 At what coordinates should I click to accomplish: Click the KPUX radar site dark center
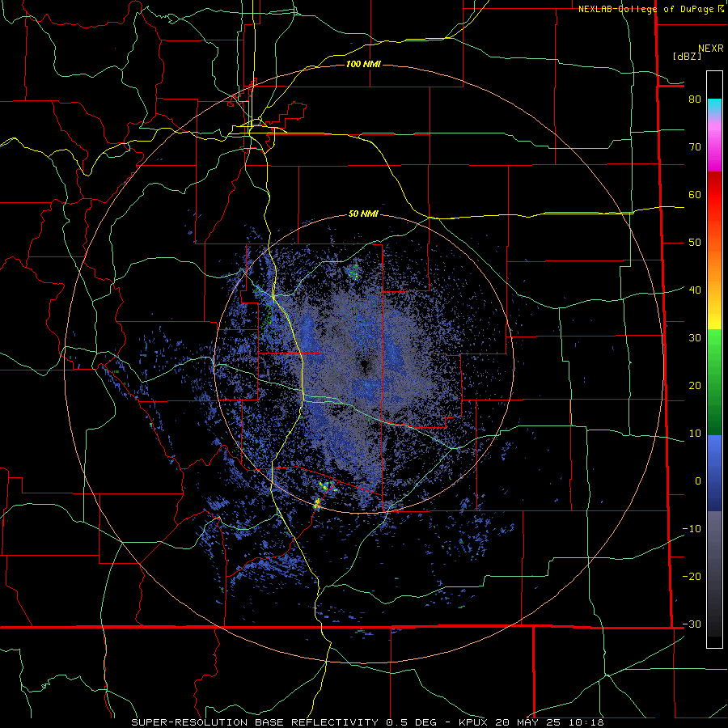365,365
